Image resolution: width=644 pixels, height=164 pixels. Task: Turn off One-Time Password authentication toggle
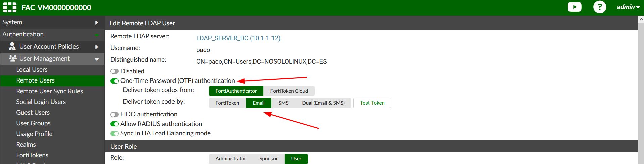(x=114, y=81)
